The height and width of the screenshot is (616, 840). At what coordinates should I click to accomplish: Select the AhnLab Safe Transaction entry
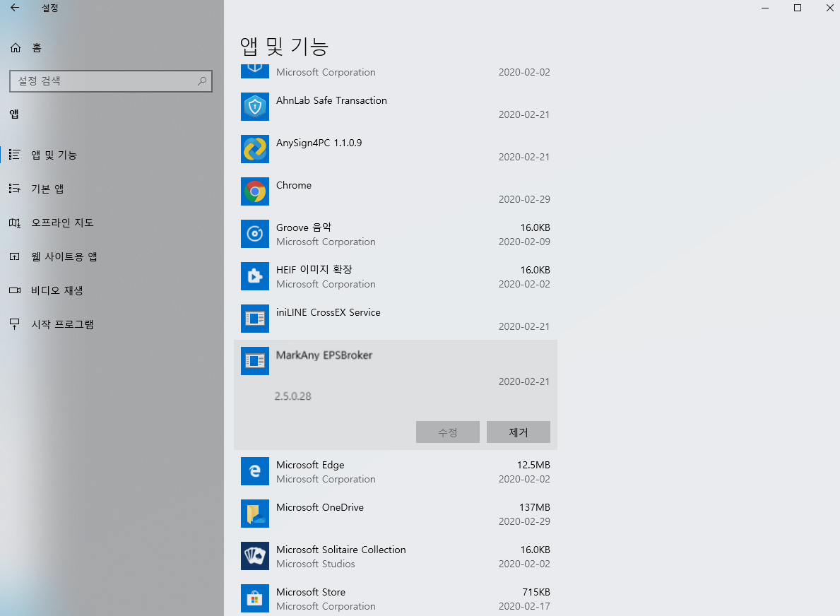396,107
